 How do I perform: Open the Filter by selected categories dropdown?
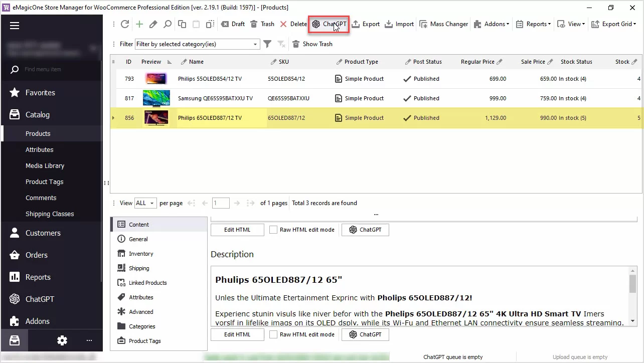tap(255, 44)
